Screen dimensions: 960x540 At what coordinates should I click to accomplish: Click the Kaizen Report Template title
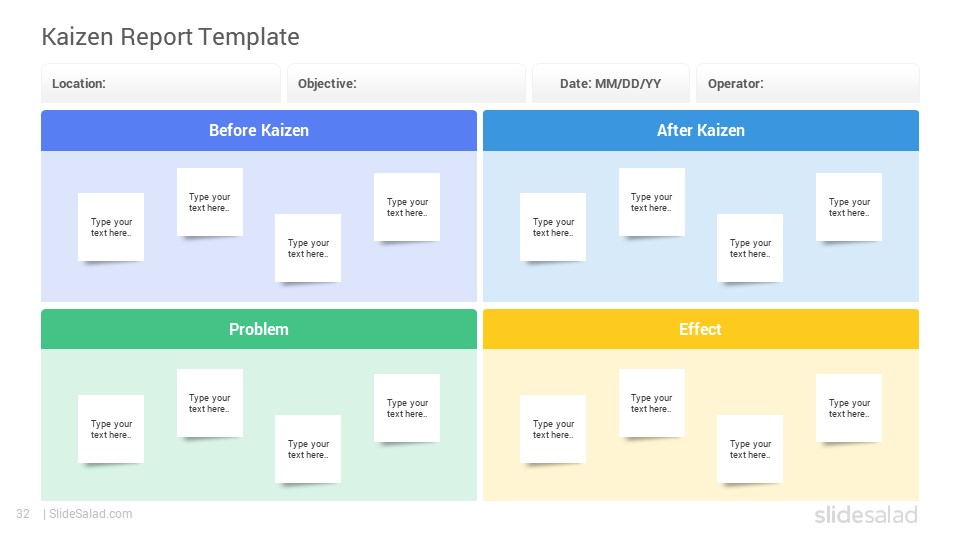(x=170, y=37)
